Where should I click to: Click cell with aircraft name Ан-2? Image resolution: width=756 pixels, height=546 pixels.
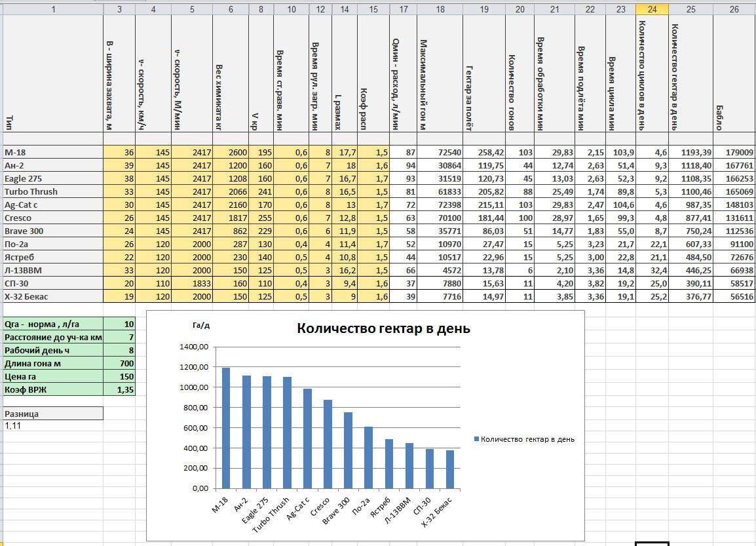[x=53, y=165]
